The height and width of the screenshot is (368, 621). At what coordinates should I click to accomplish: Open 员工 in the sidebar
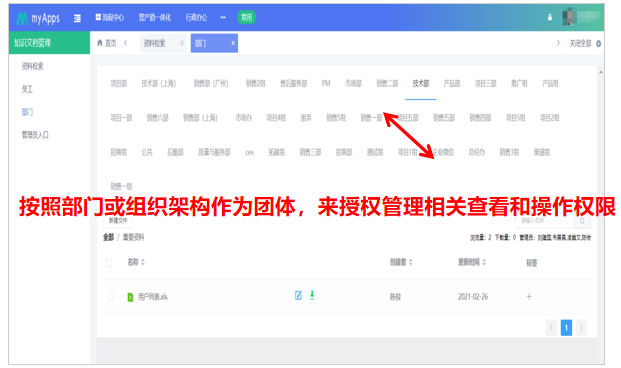pyautogui.click(x=27, y=89)
